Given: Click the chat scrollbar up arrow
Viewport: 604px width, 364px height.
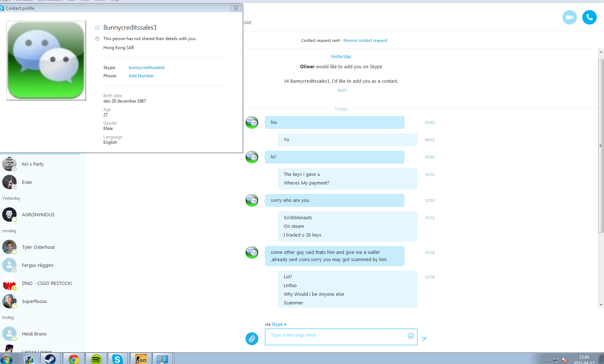Looking at the screenshot, I should point(601,52).
